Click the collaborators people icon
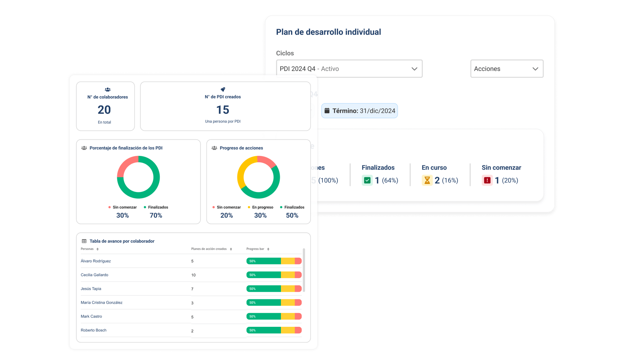Viewport: 625px width, 364px height. point(107,90)
